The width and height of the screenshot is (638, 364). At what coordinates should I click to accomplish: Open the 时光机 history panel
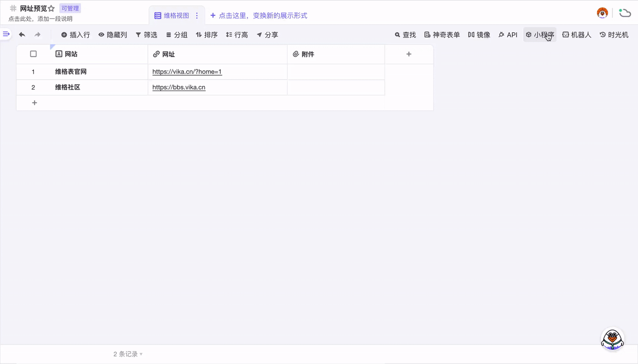click(614, 35)
